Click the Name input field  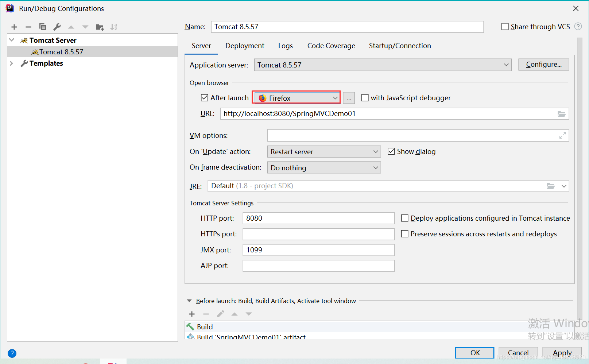pos(347,27)
